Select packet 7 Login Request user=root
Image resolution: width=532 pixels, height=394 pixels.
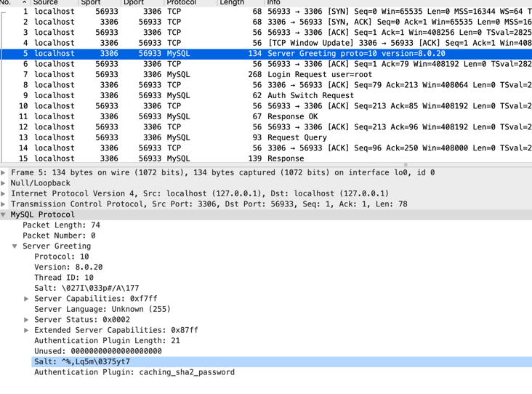tap(266, 75)
